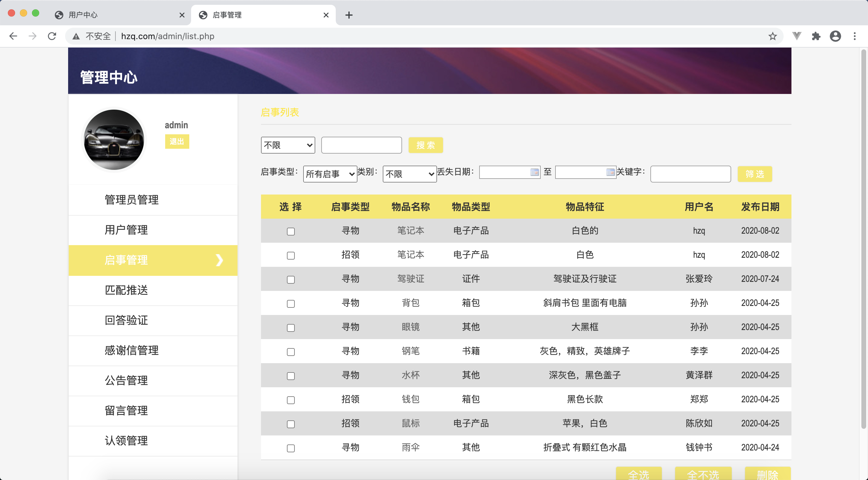Open the 启事类型 所有启事 dropdown
This screenshot has height=480, width=868.
(330, 174)
